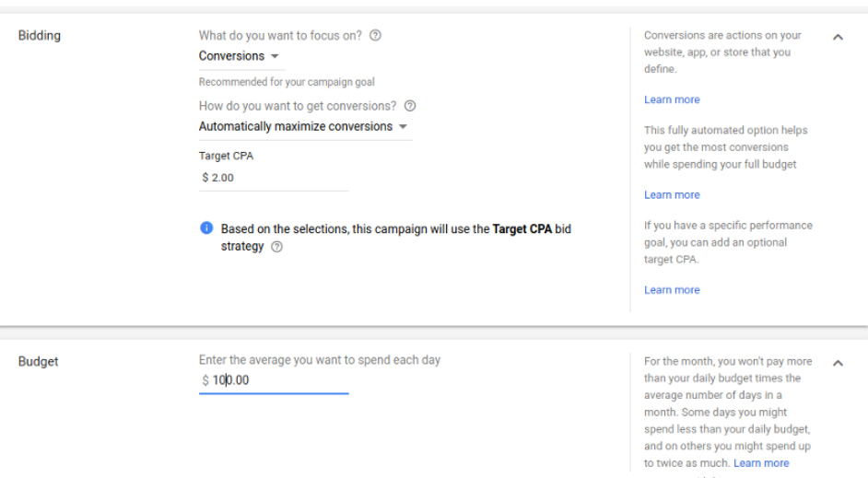Open Learn more under optional target CPA
The image size is (868, 478).
672,289
